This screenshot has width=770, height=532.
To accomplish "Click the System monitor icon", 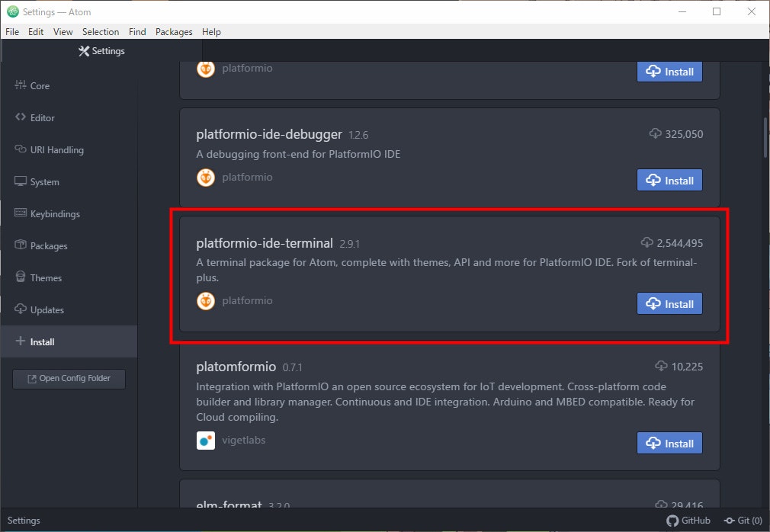I will click(20, 181).
